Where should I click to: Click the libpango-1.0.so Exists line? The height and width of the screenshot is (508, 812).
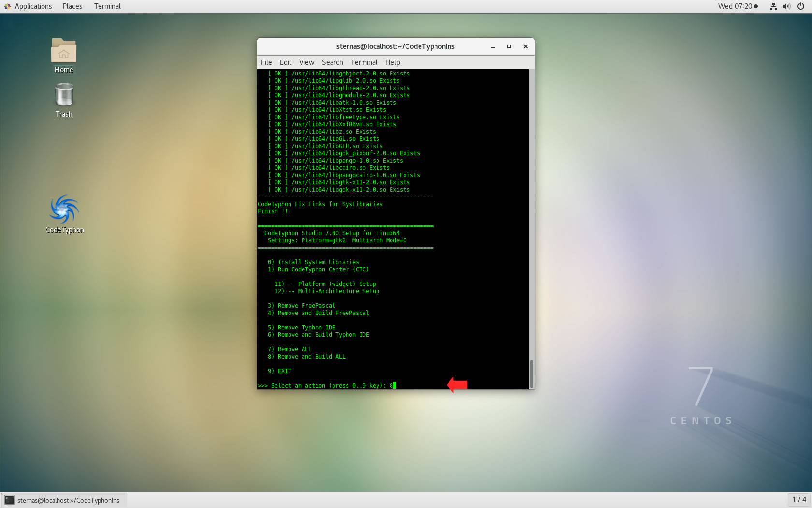[335, 161]
